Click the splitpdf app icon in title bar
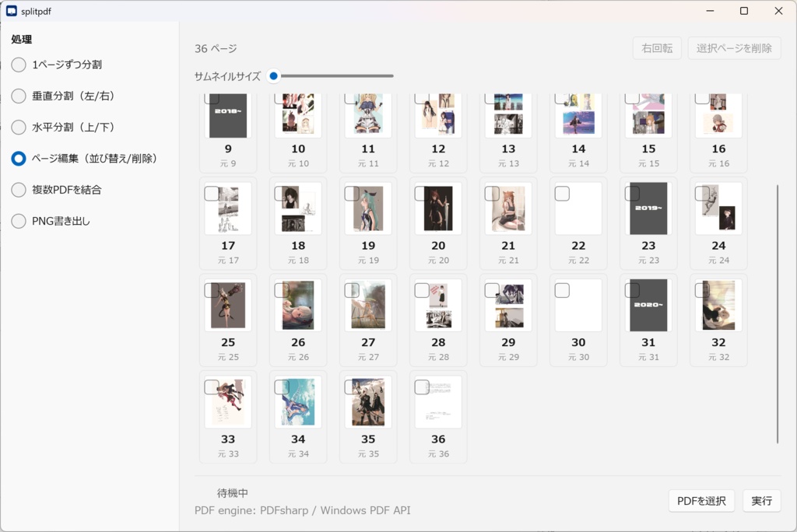Screen dimensions: 797x532 11,11
